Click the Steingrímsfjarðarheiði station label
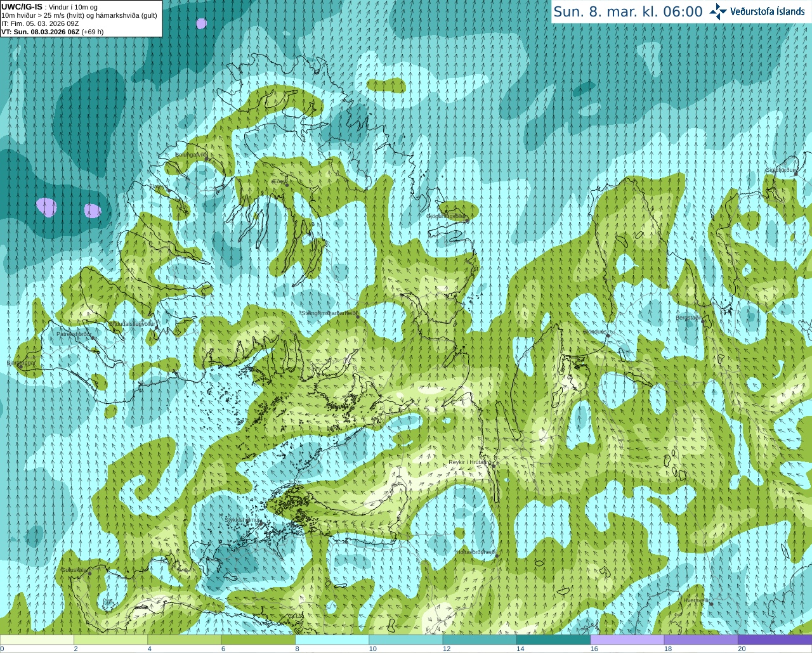The image size is (812, 653). (x=329, y=313)
